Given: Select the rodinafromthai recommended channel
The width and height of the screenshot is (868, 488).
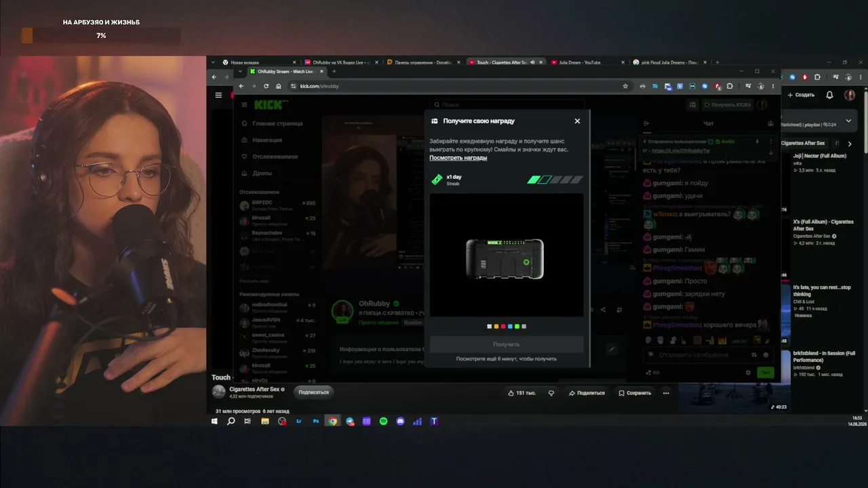Looking at the screenshot, I should 277,307.
